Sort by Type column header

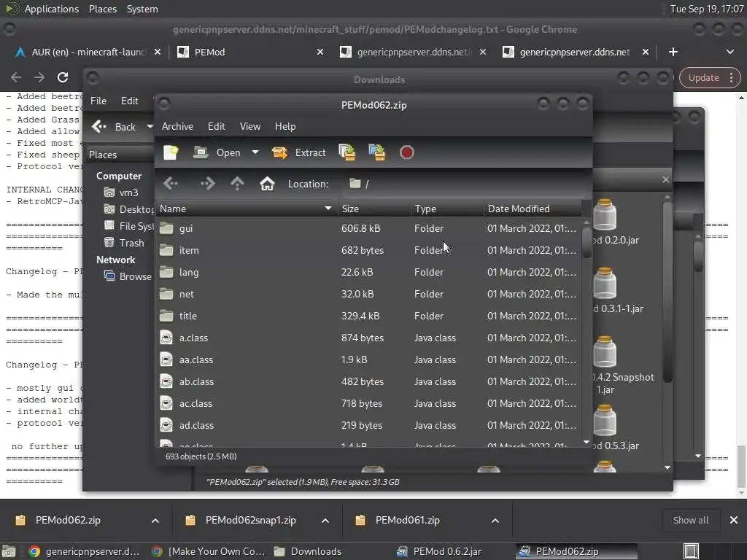click(x=447, y=209)
